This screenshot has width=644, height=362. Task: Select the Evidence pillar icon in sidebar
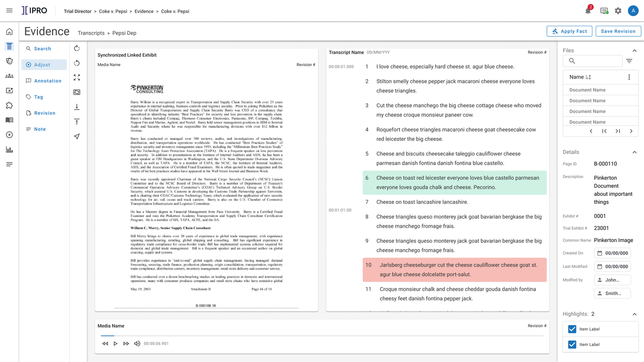point(9,46)
